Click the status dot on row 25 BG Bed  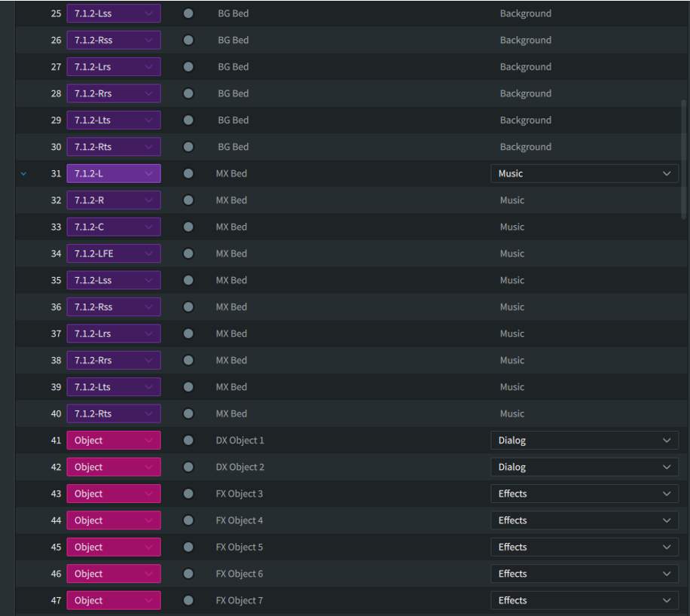188,14
